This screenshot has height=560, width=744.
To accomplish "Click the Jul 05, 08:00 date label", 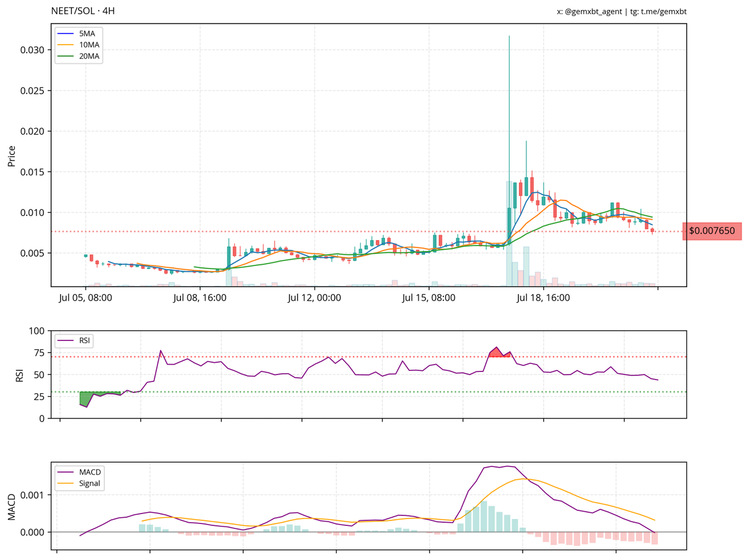I will pyautogui.click(x=86, y=298).
